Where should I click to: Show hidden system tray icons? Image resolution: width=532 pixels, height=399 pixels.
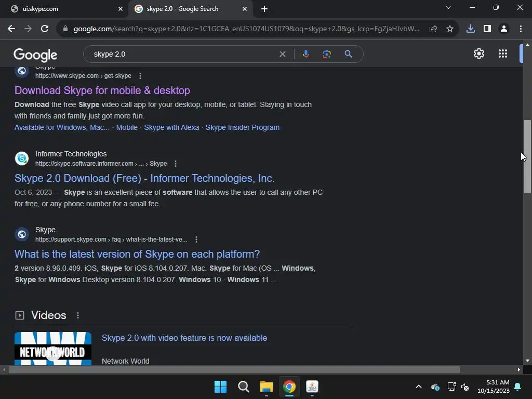(x=419, y=387)
